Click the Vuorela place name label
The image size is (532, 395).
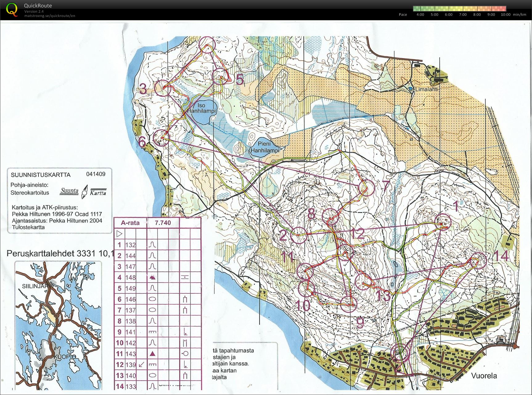[x=484, y=376]
